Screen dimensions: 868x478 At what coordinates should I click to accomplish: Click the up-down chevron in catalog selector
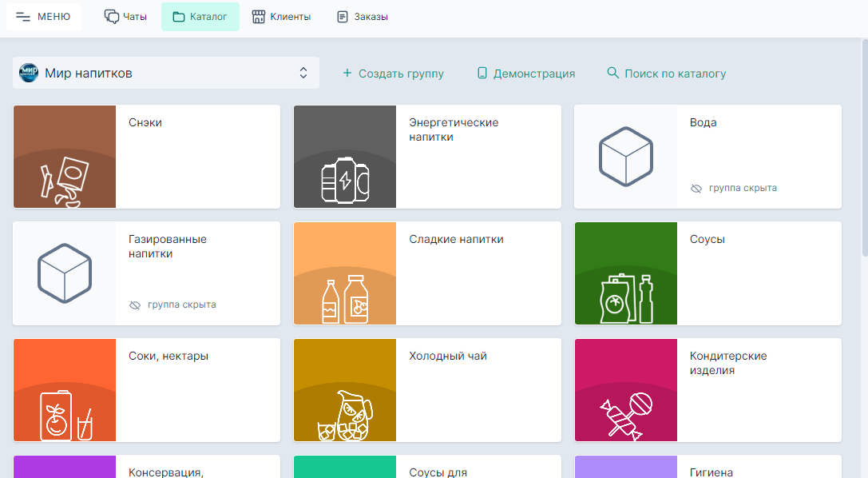click(303, 73)
